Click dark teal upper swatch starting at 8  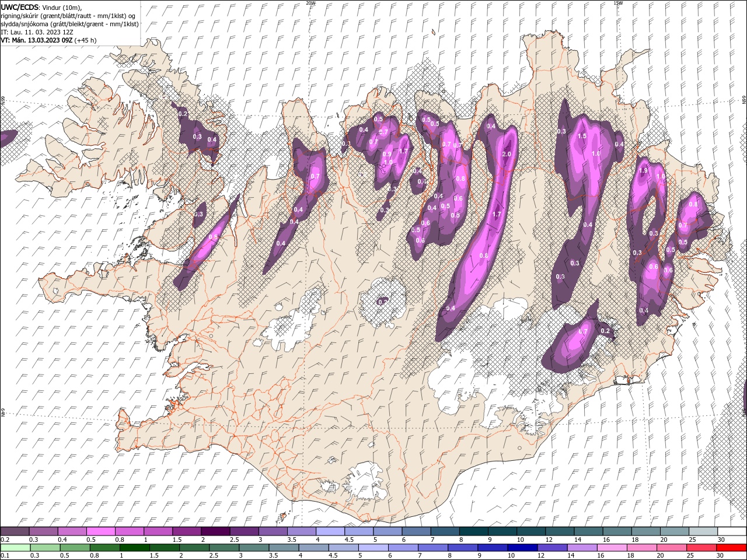tap(473, 531)
